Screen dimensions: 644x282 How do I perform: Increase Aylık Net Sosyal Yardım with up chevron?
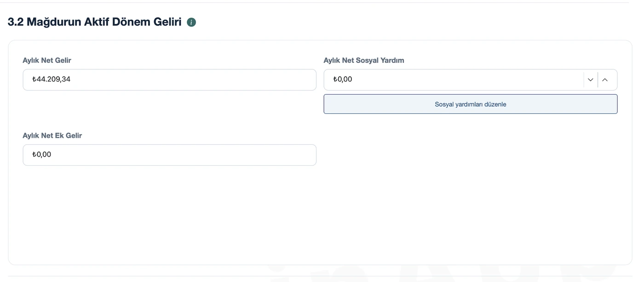[605, 80]
